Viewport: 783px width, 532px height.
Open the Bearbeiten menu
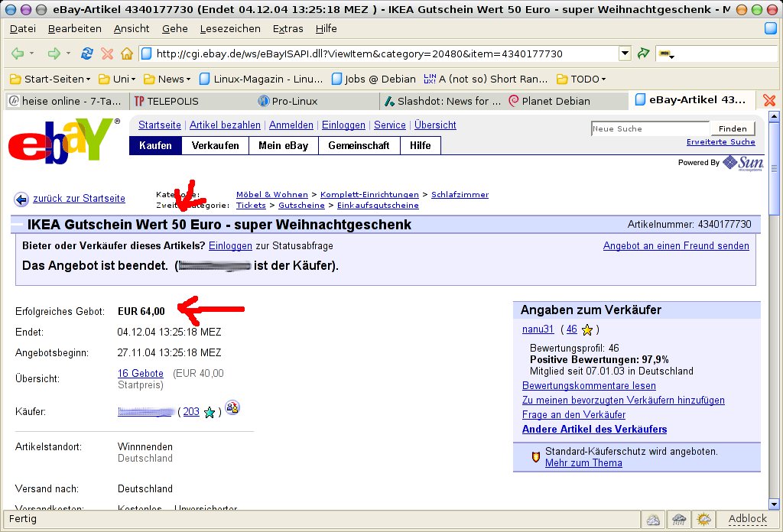click(75, 29)
